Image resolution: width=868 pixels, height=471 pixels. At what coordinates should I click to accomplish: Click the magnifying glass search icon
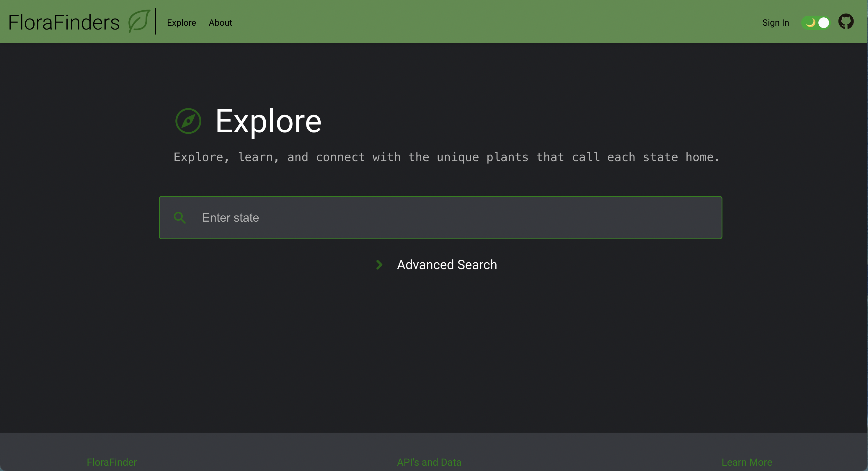180,217
